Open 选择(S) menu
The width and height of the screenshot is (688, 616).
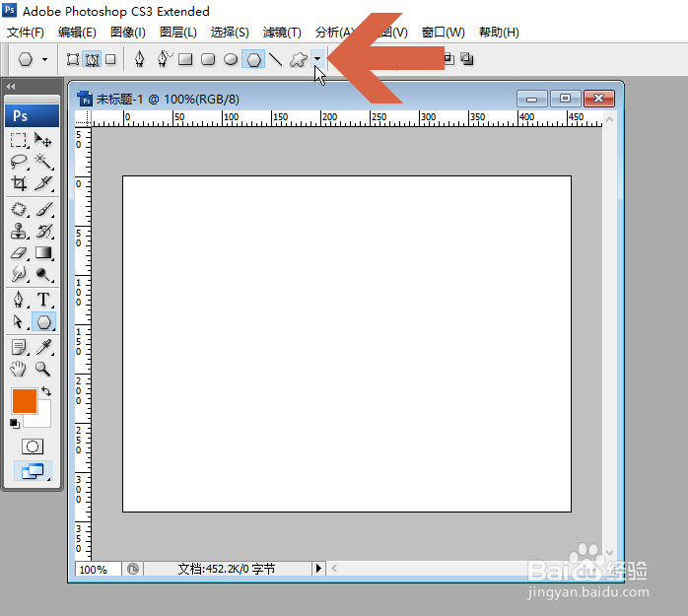(x=230, y=32)
